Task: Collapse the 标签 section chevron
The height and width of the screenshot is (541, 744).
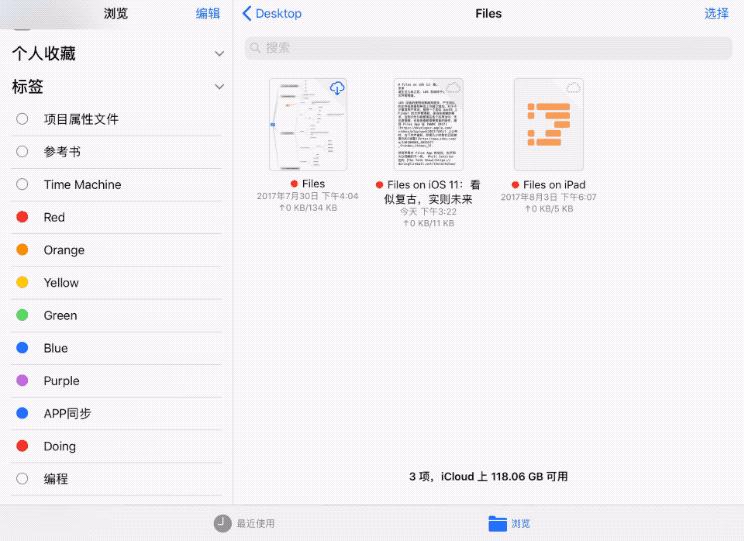Action: [219, 86]
